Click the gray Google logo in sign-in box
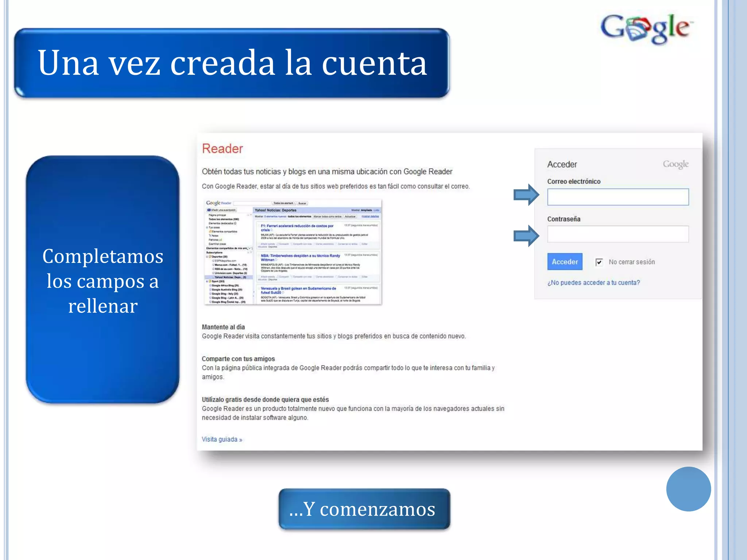747x560 pixels. pos(675,164)
